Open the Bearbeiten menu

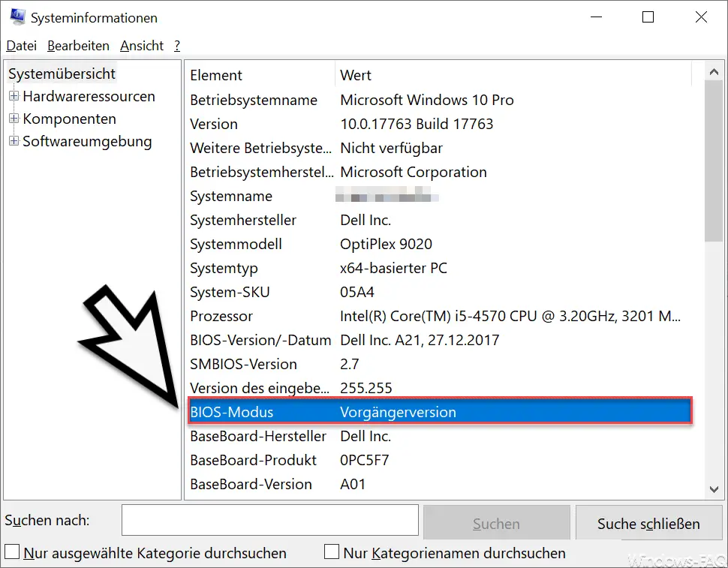(79, 46)
